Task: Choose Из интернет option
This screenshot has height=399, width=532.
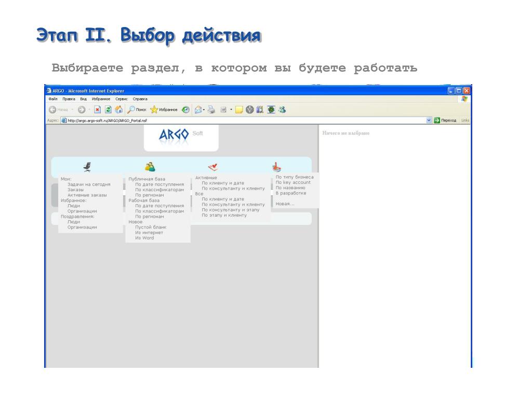Action: 149,233
